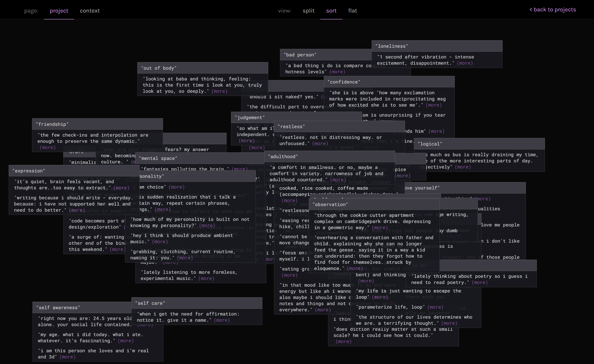Expand (more) on 'fantasies polluting the brain' note
Screen dimensions: 594x364
(x=239, y=169)
